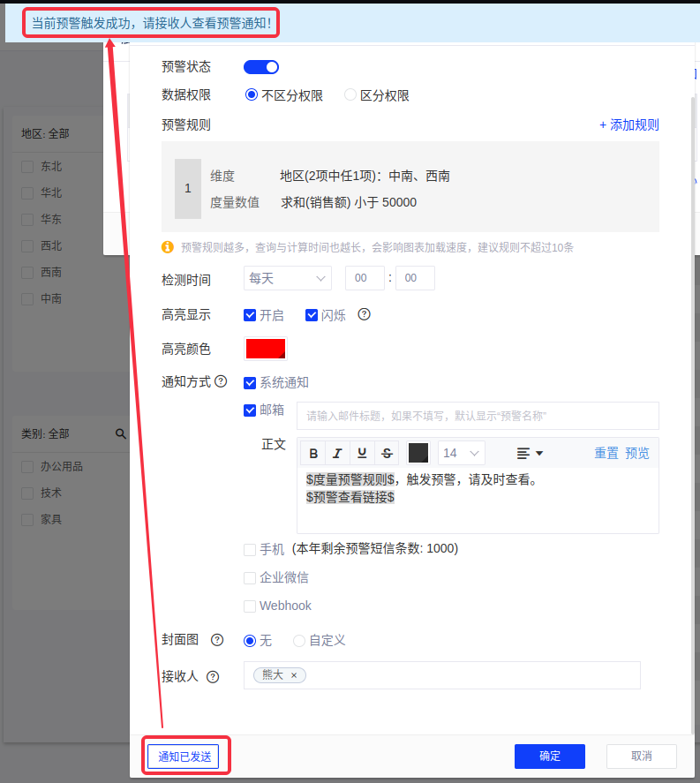Select the 区分权限 radio option
Screen dimensions: 700x783
(x=350, y=95)
